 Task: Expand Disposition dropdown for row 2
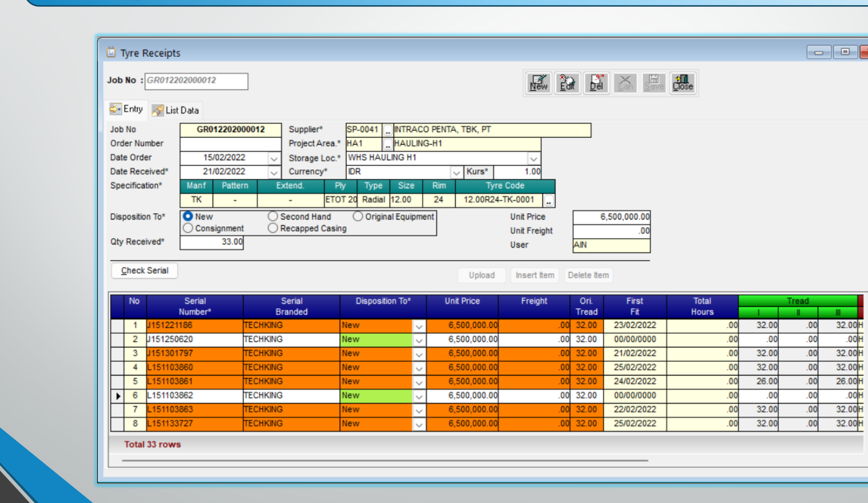click(x=419, y=340)
